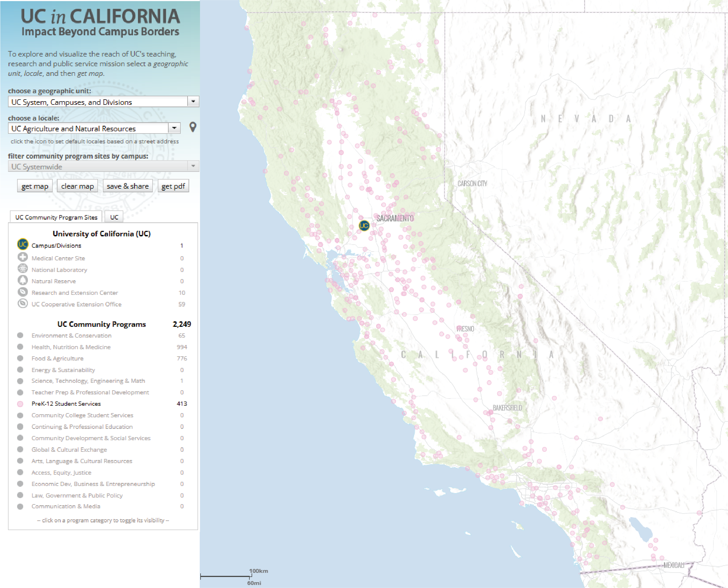Click UC Cooperative Extension Office label
728x588 pixels.
(x=77, y=304)
